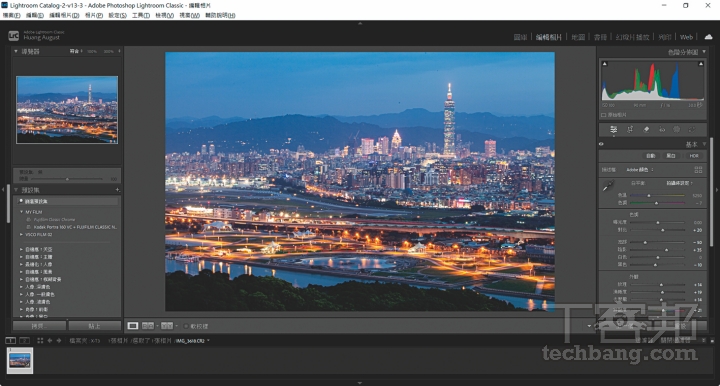Enable the 軟校樣 soft proofing checkbox
Screen dimensions: 720x386
click(186, 326)
